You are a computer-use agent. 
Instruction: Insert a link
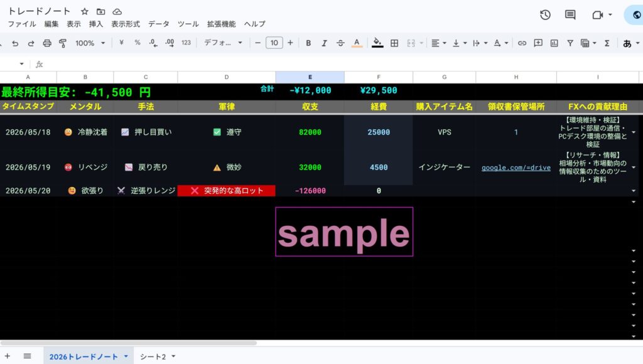[x=522, y=43]
